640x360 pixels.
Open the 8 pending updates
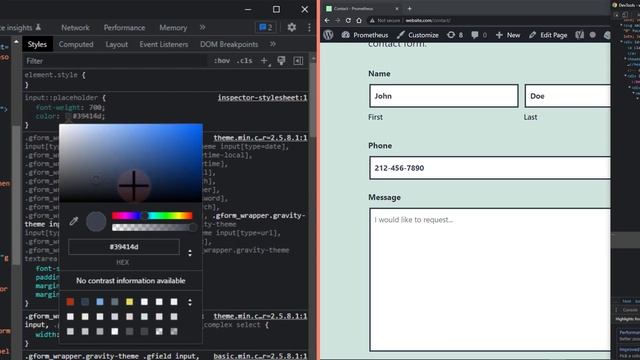coord(455,35)
